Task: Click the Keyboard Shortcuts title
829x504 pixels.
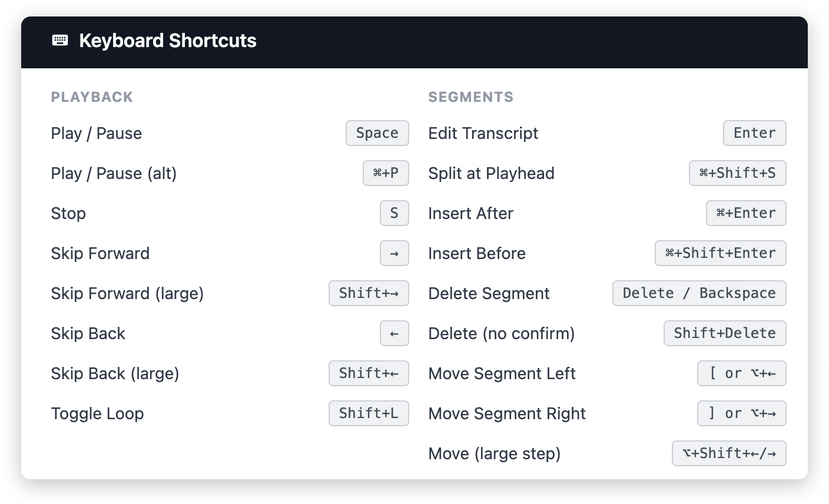Action: tap(168, 41)
